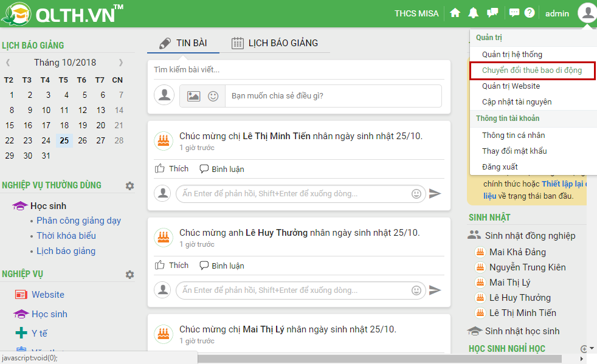Select day 12 in the calendar
The image size is (597, 364).
click(x=83, y=110)
